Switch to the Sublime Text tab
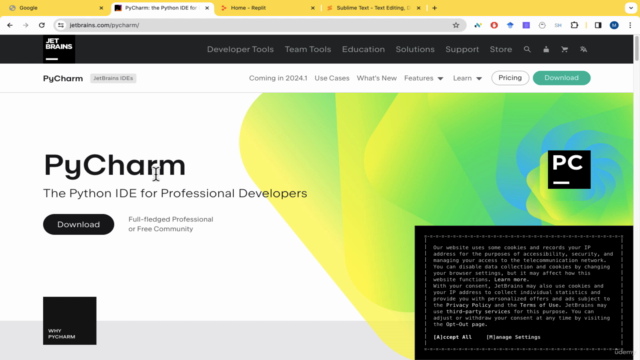This screenshot has height=360, width=640. click(x=373, y=8)
